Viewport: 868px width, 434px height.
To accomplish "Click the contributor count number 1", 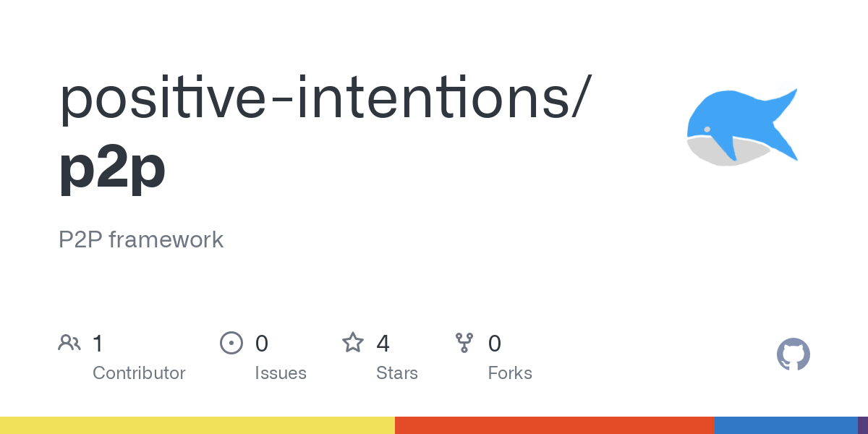I will click(x=98, y=344).
